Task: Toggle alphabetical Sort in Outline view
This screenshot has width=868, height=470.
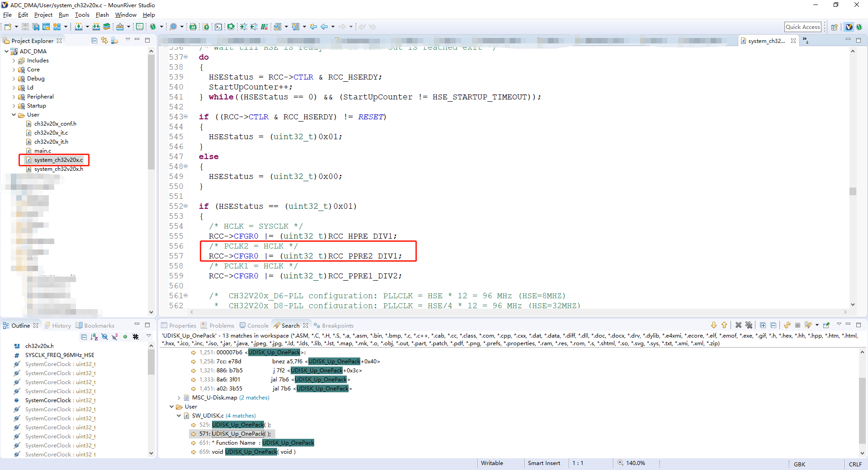Action: pos(94,337)
